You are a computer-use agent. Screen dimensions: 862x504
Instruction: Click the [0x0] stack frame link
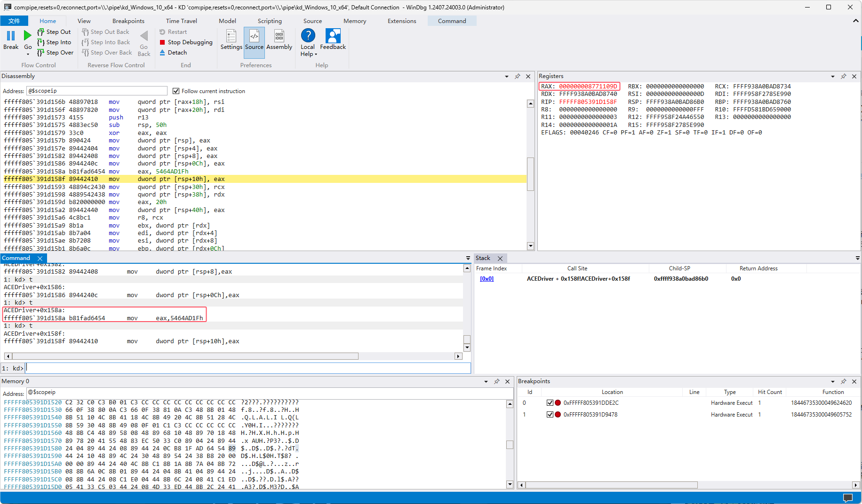pyautogui.click(x=487, y=279)
